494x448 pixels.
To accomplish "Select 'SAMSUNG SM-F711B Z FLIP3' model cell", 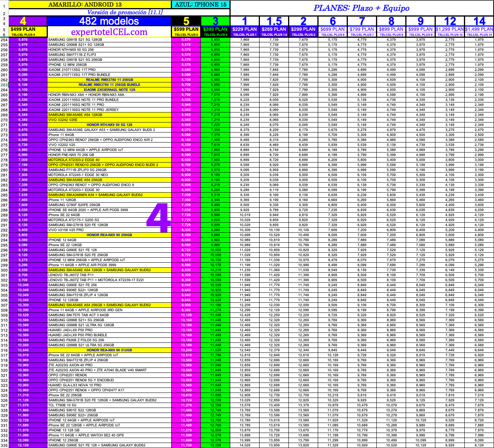I will pos(109,55).
